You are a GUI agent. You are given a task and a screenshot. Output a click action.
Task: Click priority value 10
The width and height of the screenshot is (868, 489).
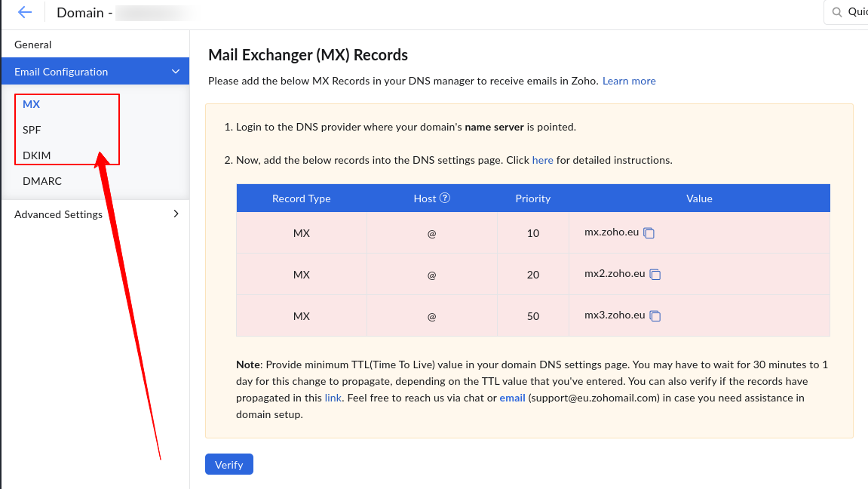(533, 233)
